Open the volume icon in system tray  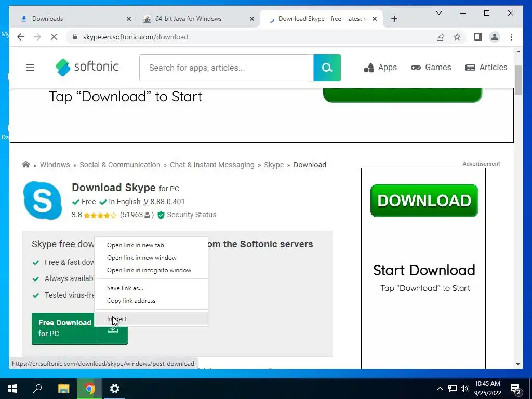(x=464, y=389)
